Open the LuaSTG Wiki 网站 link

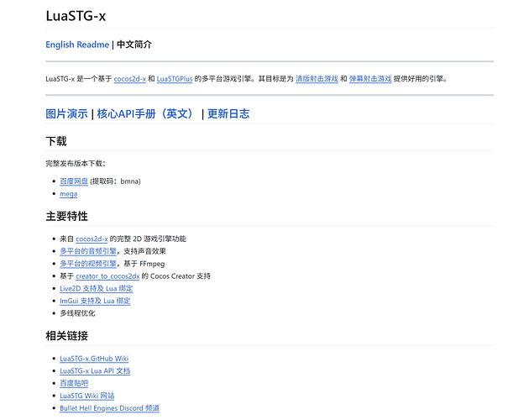[x=87, y=396]
